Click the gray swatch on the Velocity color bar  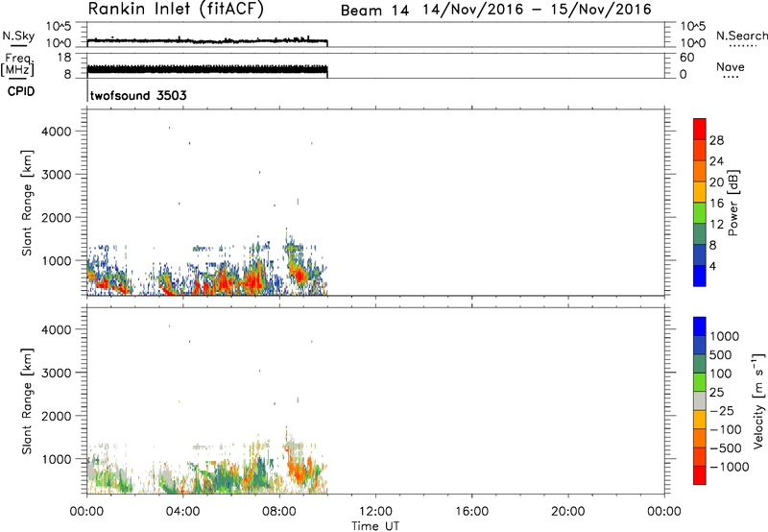coord(700,400)
